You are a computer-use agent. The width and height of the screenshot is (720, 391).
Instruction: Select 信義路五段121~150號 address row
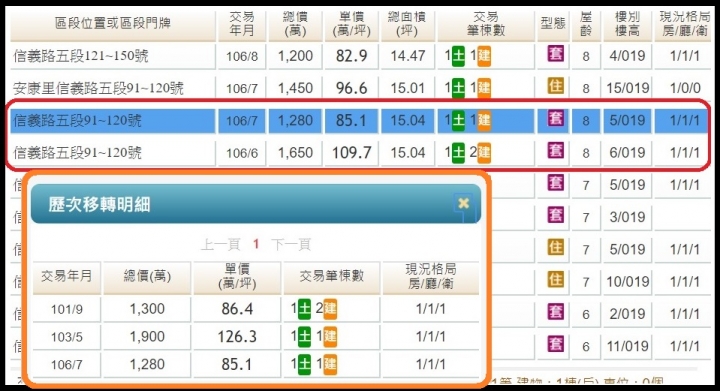click(x=112, y=56)
